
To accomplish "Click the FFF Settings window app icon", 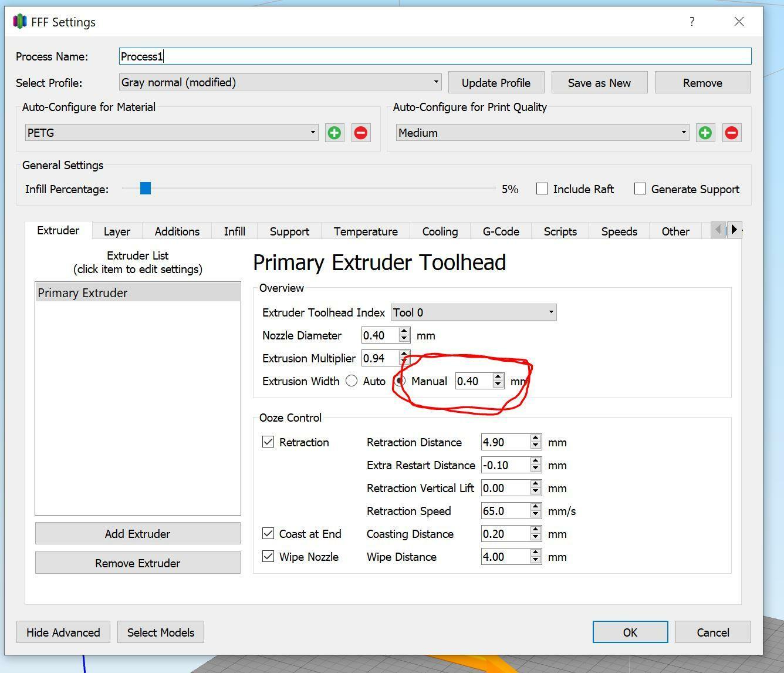I will 20,22.
